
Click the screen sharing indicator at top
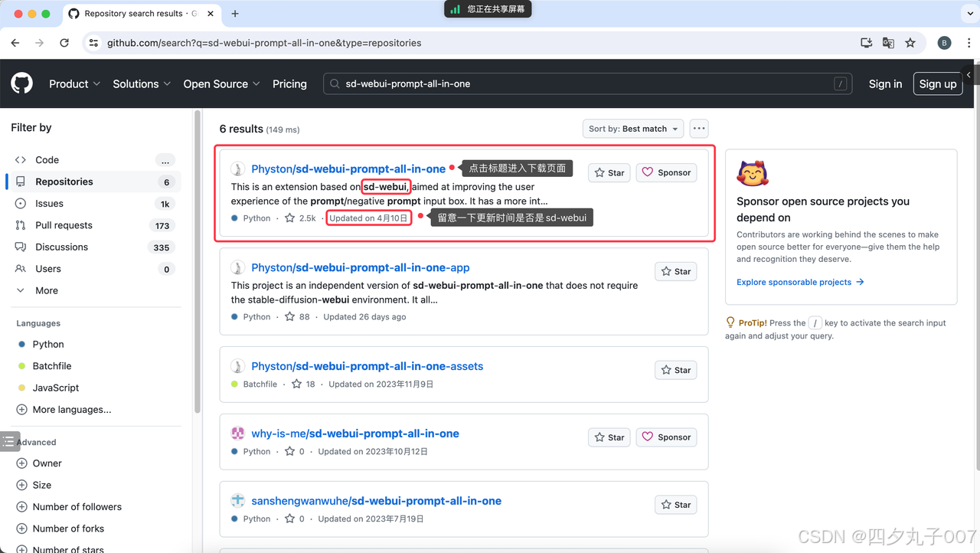(488, 9)
